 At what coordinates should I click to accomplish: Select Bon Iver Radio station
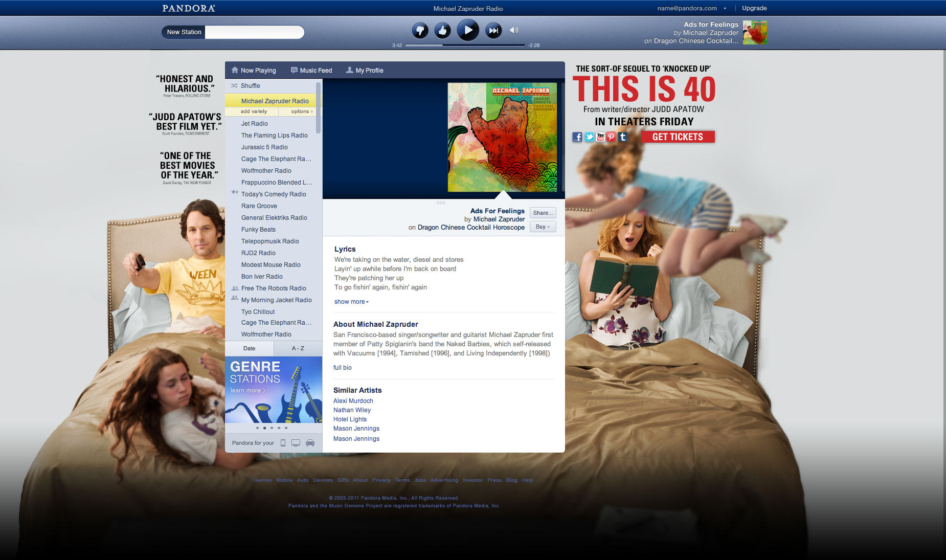tap(262, 277)
